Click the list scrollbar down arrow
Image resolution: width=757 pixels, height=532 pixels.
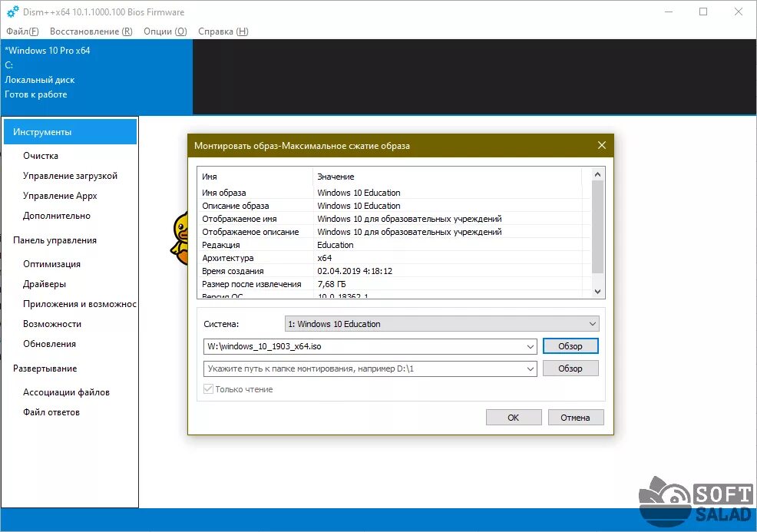pos(597,292)
